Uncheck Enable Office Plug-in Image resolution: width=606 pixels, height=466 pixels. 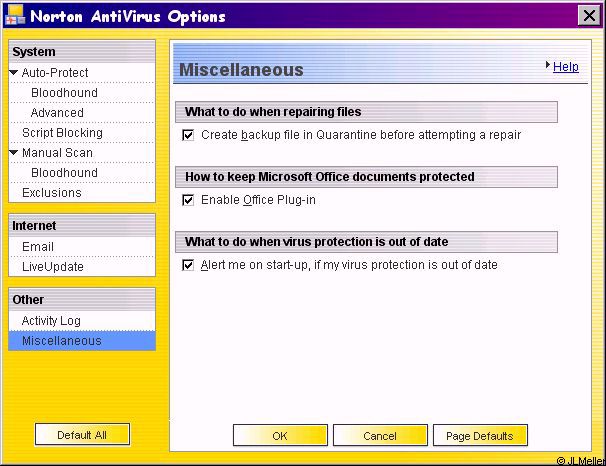188,200
